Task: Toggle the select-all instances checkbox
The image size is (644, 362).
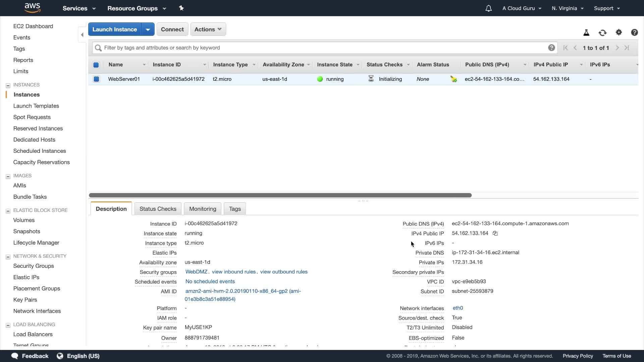Action: click(96, 65)
